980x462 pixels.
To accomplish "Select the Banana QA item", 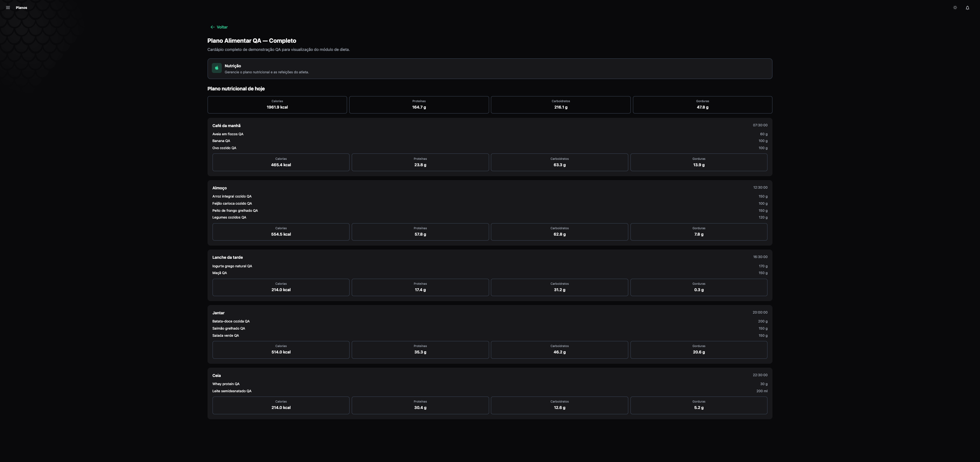I will click(221, 141).
